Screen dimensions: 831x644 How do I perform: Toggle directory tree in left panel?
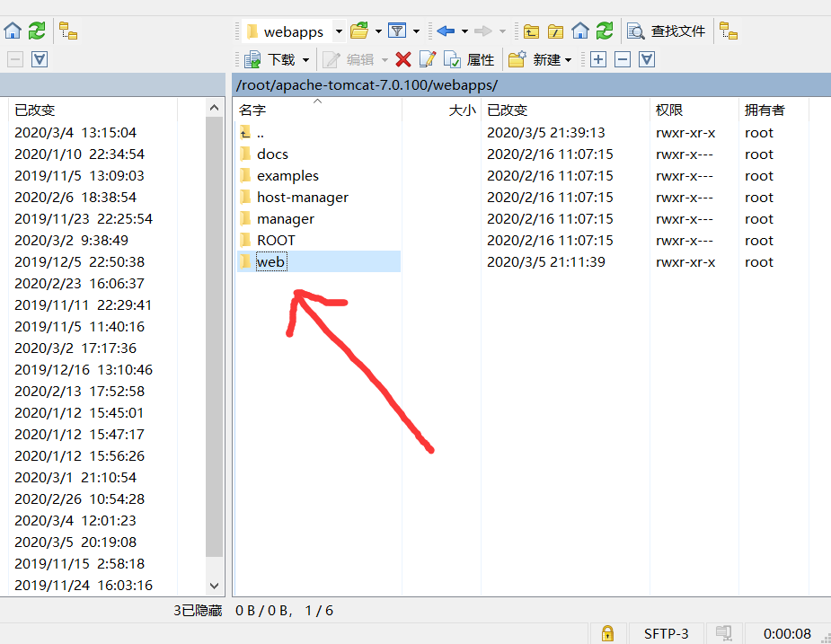point(68,31)
